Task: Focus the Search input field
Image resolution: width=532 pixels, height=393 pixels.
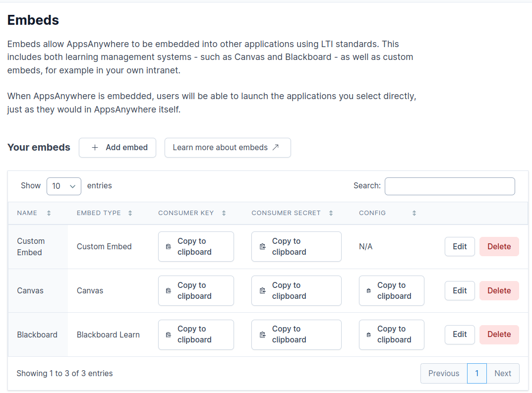Action: tap(450, 186)
